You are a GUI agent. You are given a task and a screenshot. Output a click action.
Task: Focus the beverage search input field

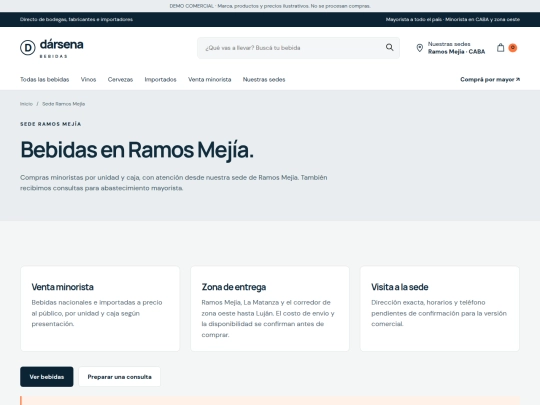tap(298, 48)
